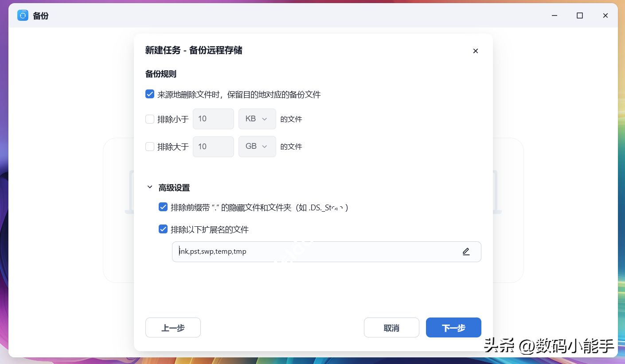Image resolution: width=625 pixels, height=364 pixels.
Task: Click the 备份 window title text
Action: point(41,16)
